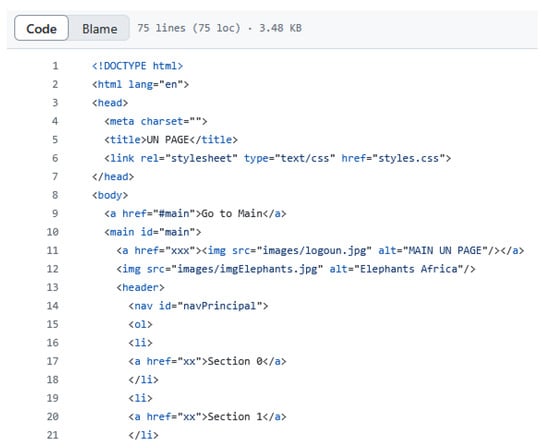
Task: Select line number 21
Action: (x=53, y=435)
